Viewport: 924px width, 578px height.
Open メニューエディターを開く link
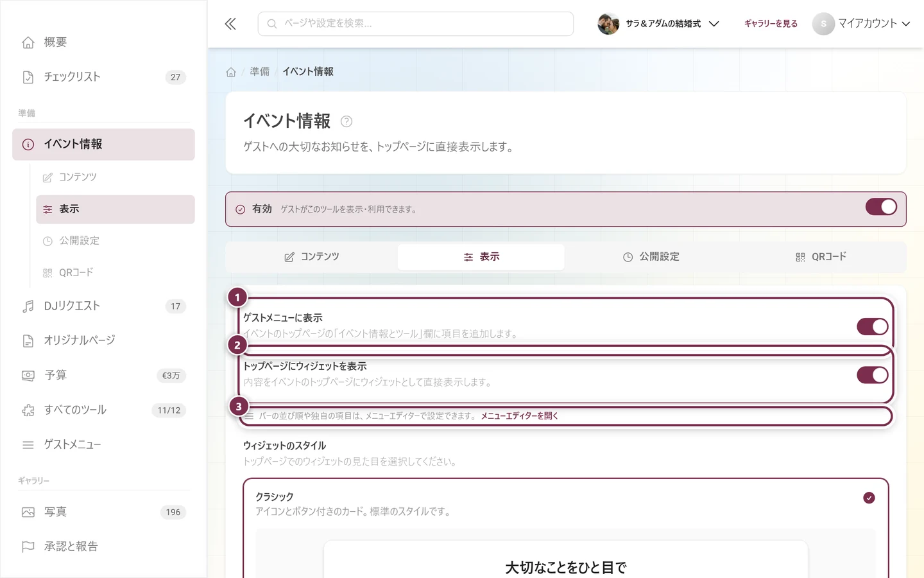click(520, 416)
